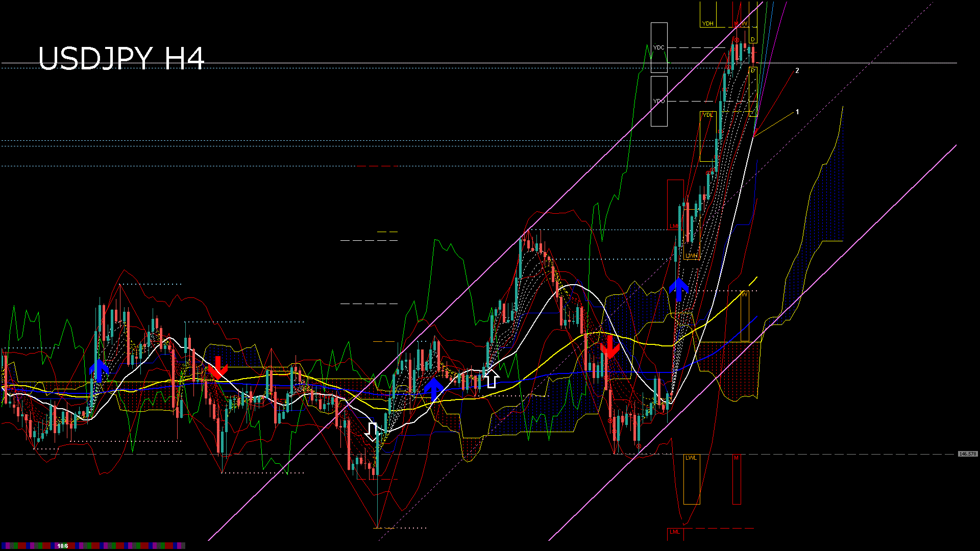
Task: Click the 10/6 date marker in color bar
Action: pos(63,546)
